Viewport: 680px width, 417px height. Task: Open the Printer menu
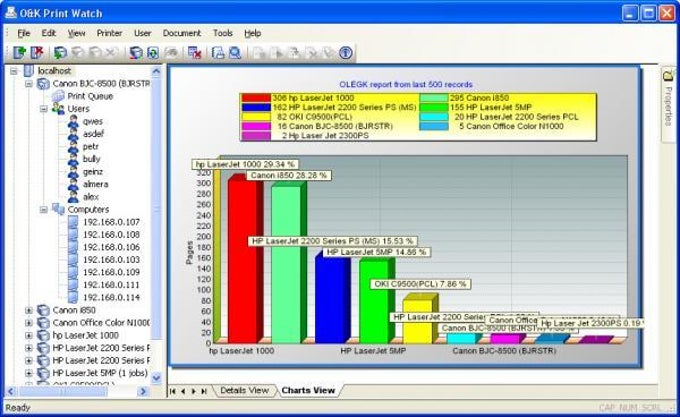(109, 33)
